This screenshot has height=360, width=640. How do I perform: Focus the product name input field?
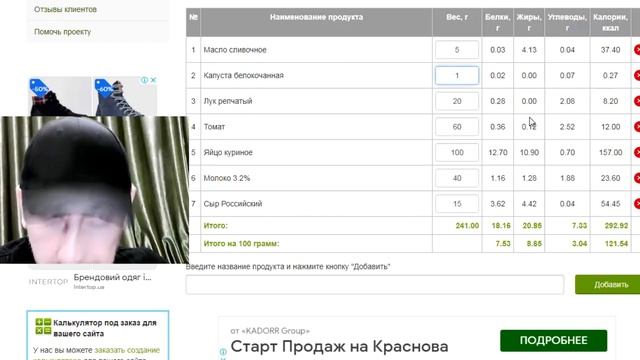point(375,284)
